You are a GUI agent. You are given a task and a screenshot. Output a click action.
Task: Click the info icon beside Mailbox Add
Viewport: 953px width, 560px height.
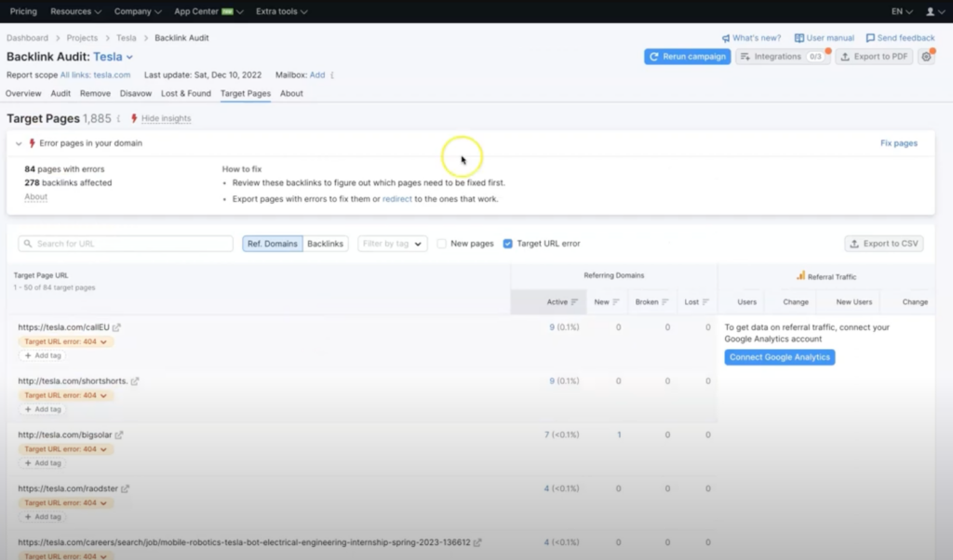(332, 75)
